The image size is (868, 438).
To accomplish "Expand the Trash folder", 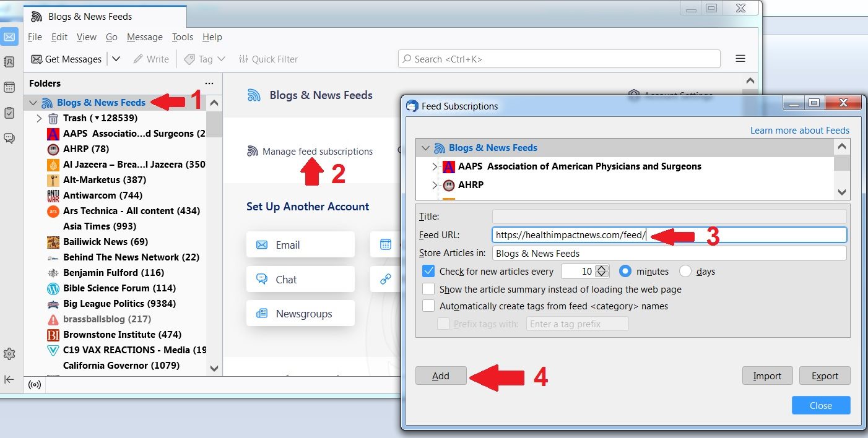I will point(39,118).
